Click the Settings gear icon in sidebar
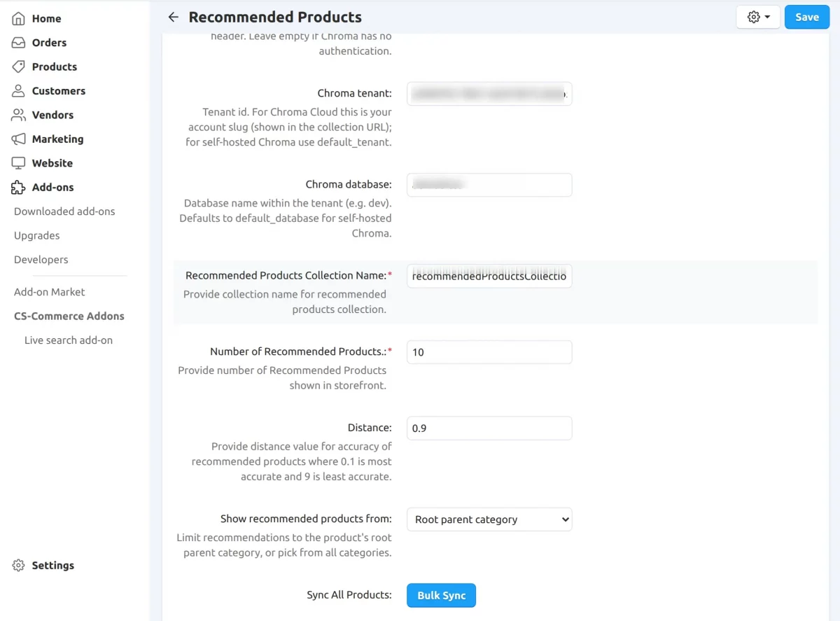Screen dimensions: 840x621 (18, 566)
